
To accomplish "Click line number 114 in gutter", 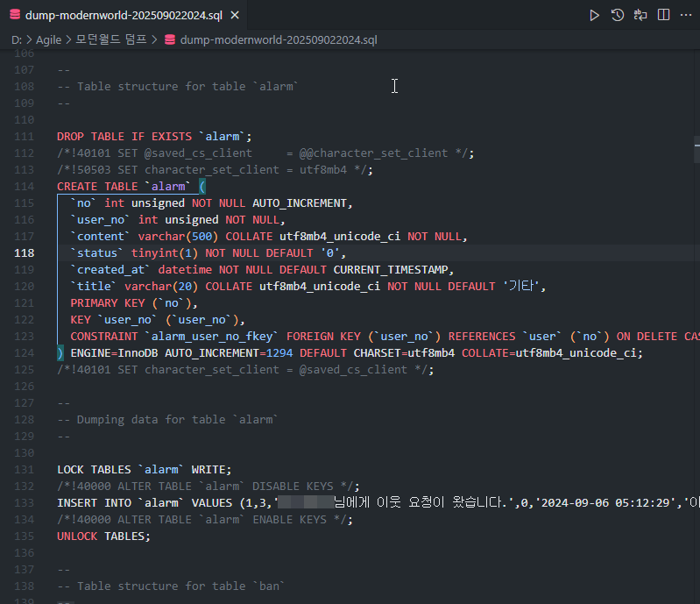I will 25,187.
